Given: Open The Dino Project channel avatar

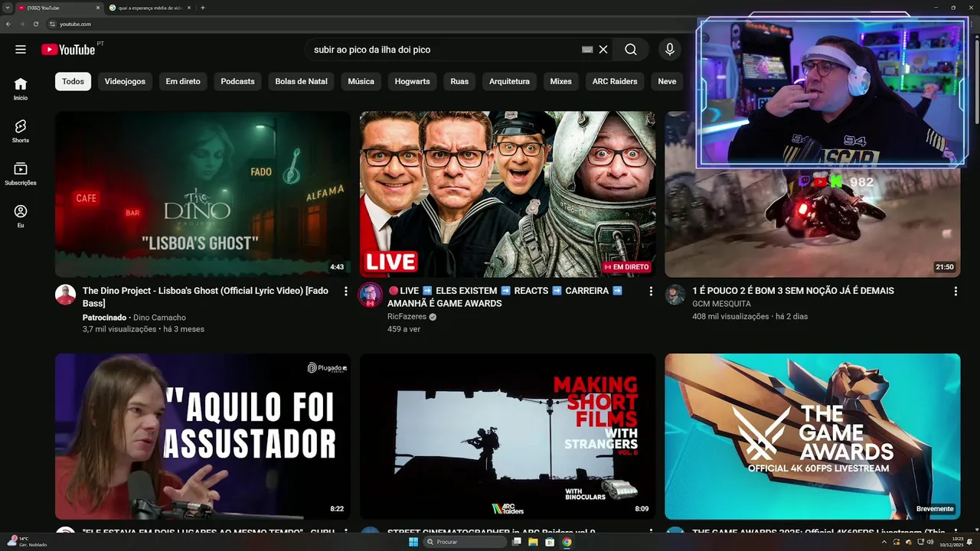Looking at the screenshot, I should pyautogui.click(x=66, y=295).
